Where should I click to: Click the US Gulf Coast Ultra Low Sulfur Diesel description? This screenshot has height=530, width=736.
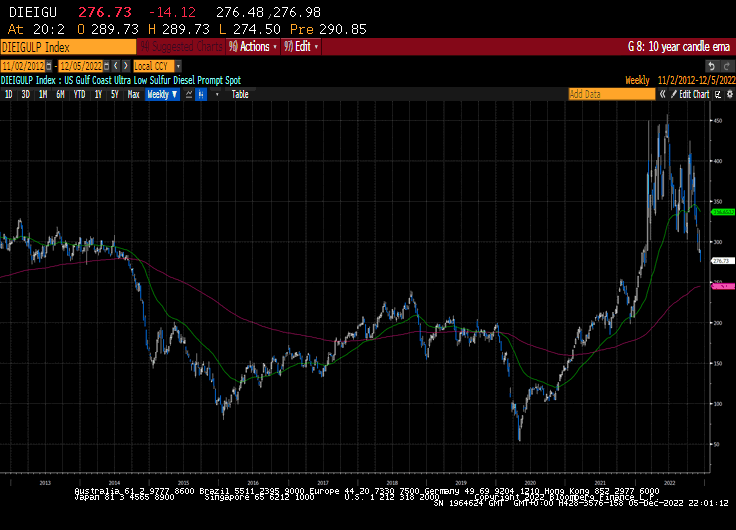click(153, 80)
